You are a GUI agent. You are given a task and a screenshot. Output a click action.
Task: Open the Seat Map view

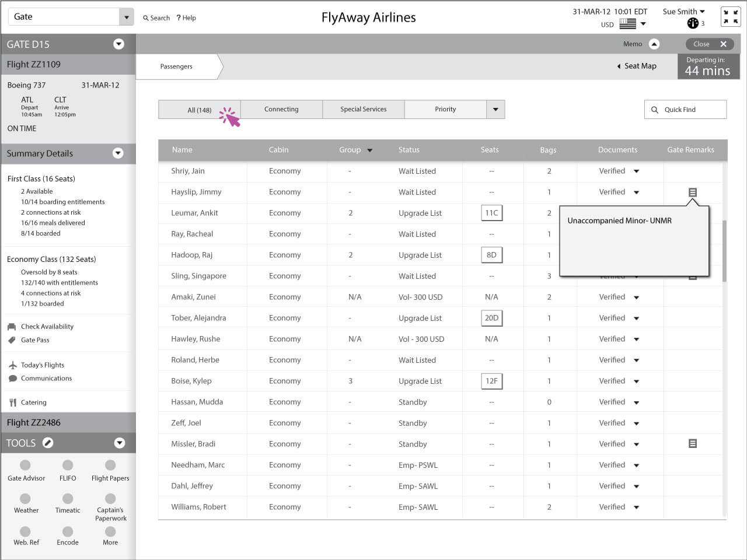[637, 66]
